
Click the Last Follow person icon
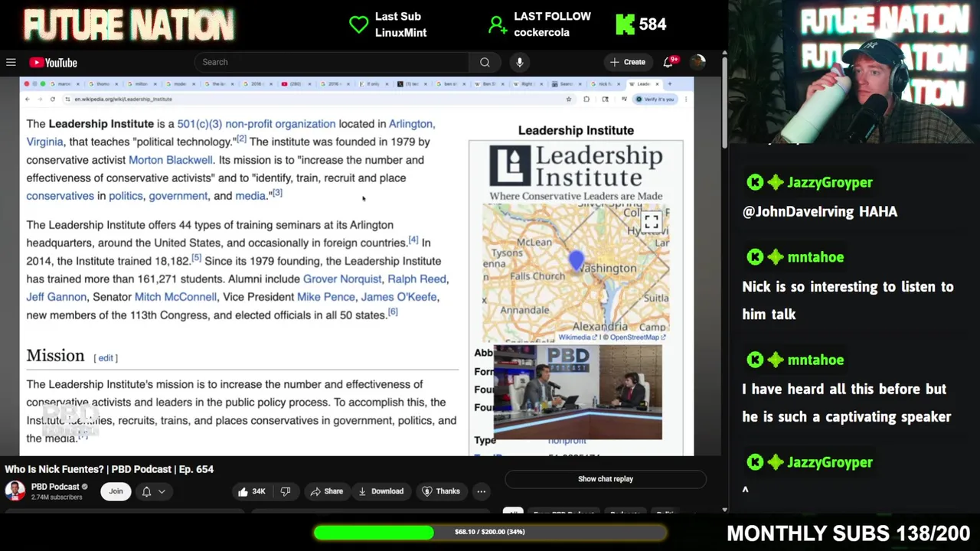[498, 24]
